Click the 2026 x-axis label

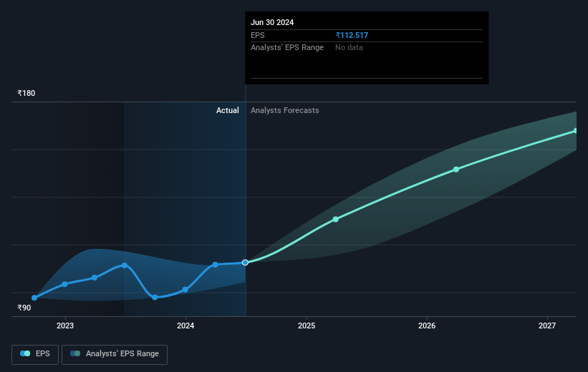427,325
